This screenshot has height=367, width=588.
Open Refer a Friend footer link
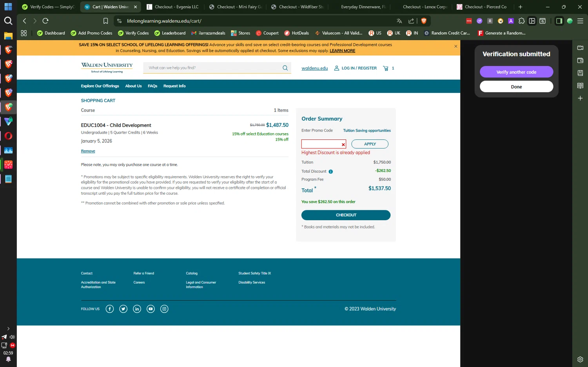tap(143, 273)
